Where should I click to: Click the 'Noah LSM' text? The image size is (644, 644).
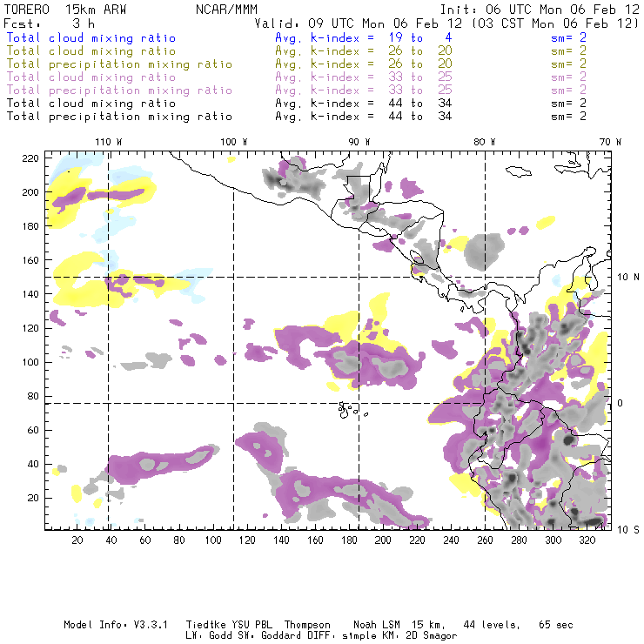(376, 625)
